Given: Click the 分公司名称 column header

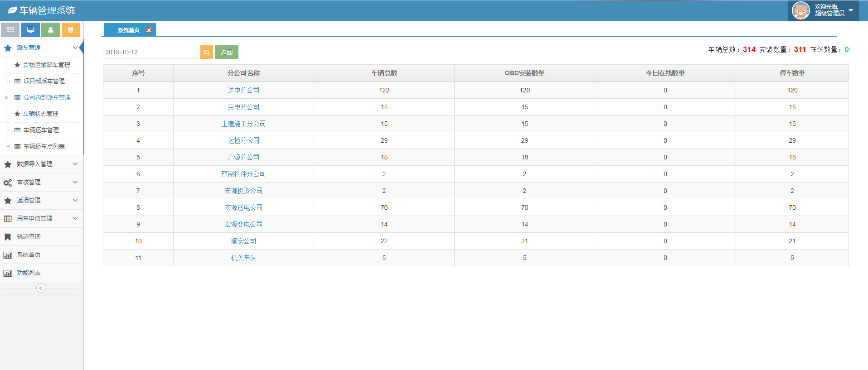Looking at the screenshot, I should point(243,73).
